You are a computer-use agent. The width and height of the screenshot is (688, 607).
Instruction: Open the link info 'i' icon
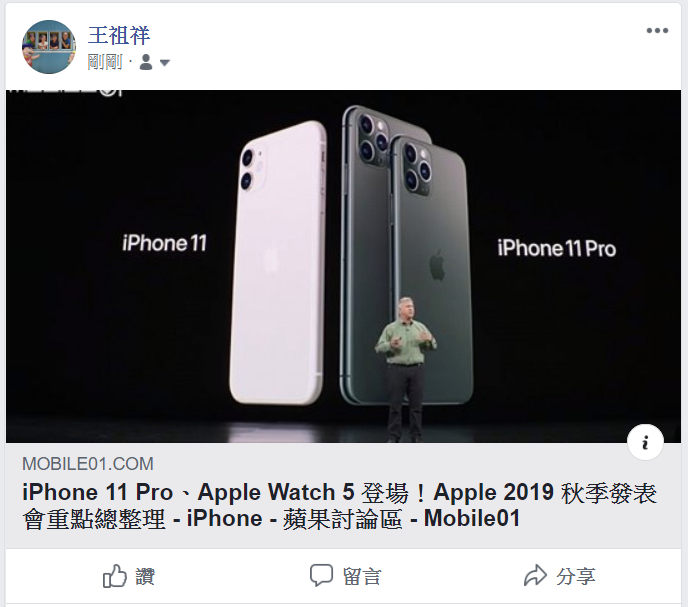coord(645,442)
